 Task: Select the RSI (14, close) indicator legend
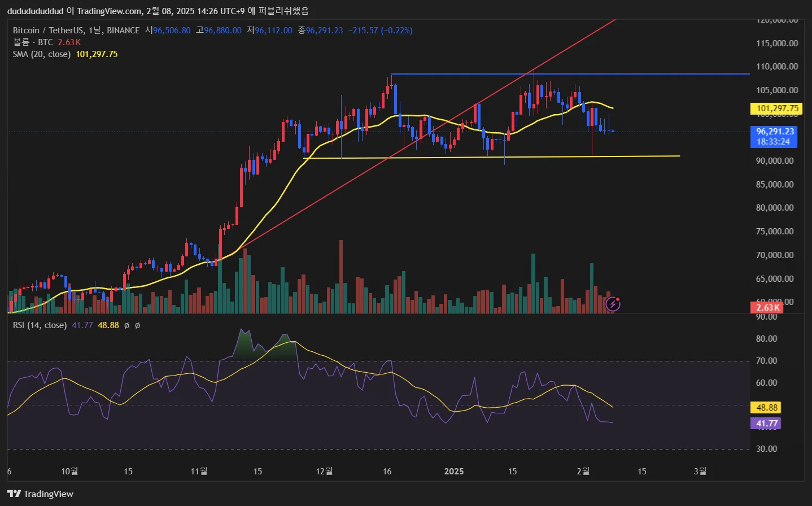pyautogui.click(x=40, y=325)
